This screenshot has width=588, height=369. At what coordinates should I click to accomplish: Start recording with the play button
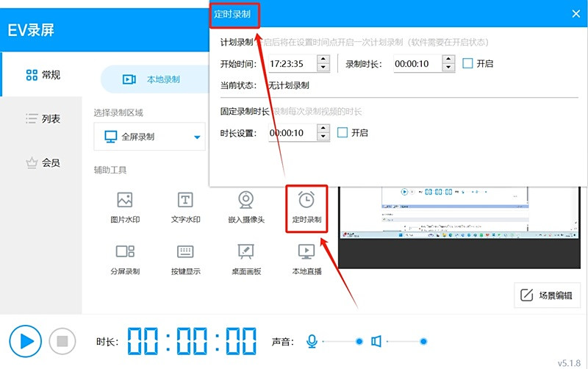[x=26, y=341]
